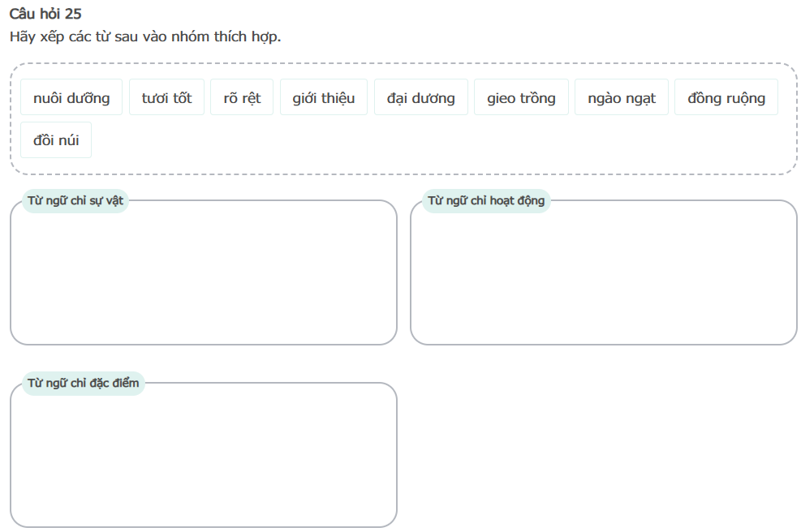
Task: Click inside the 'đặc điểm' drop box
Action: [x=203, y=458]
